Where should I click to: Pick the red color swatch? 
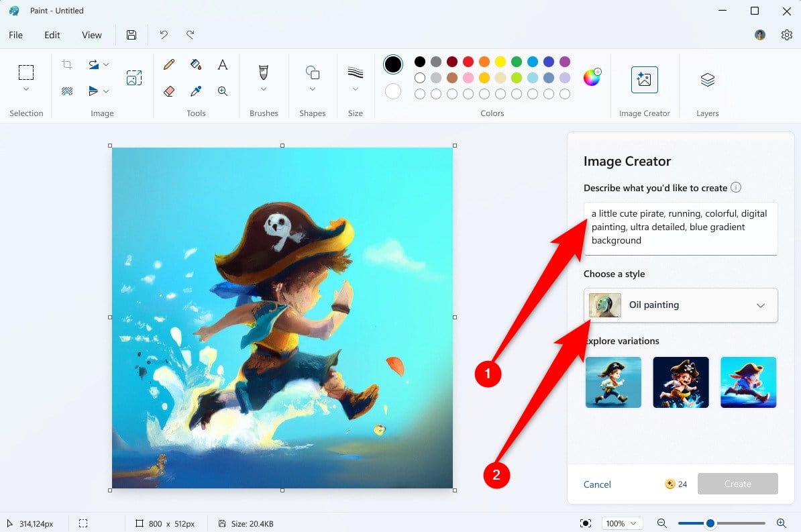pyautogui.click(x=468, y=62)
